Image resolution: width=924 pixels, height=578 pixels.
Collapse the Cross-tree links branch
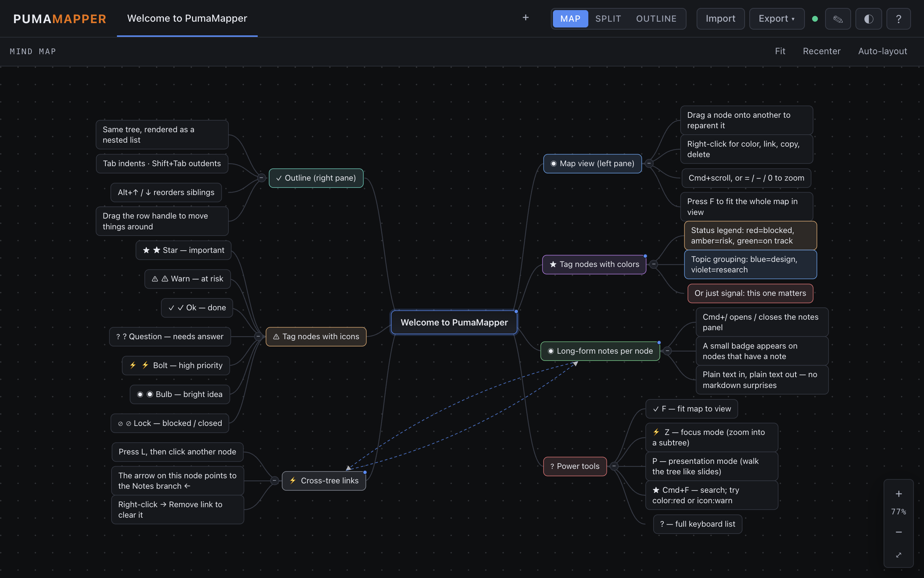click(274, 480)
